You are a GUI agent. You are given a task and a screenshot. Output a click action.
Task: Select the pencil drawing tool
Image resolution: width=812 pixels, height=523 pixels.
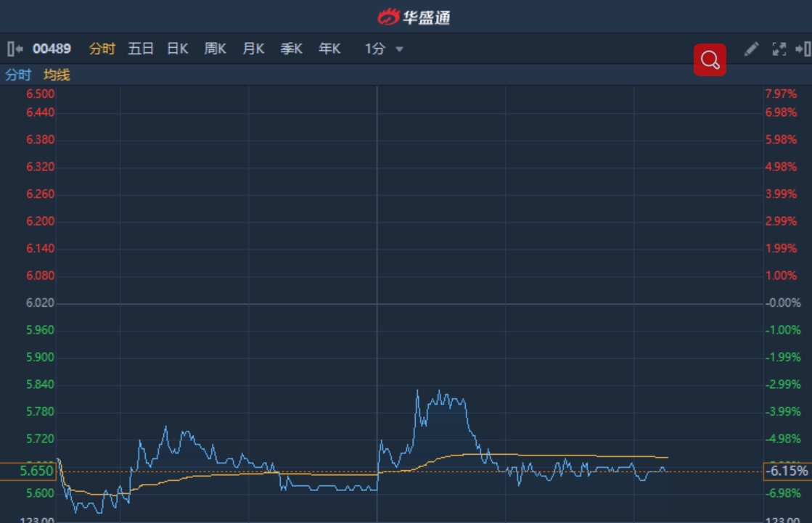click(x=752, y=49)
